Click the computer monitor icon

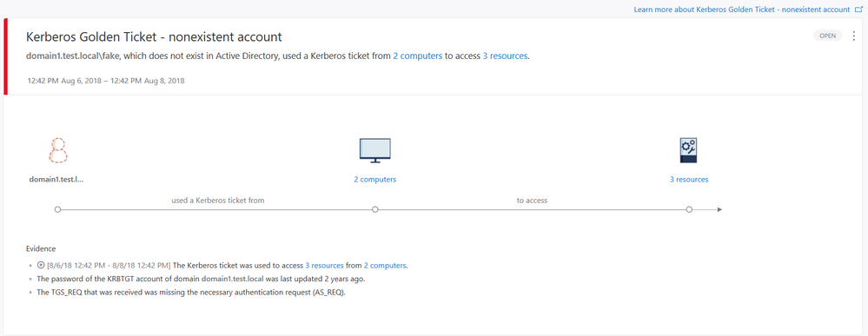pyautogui.click(x=374, y=150)
